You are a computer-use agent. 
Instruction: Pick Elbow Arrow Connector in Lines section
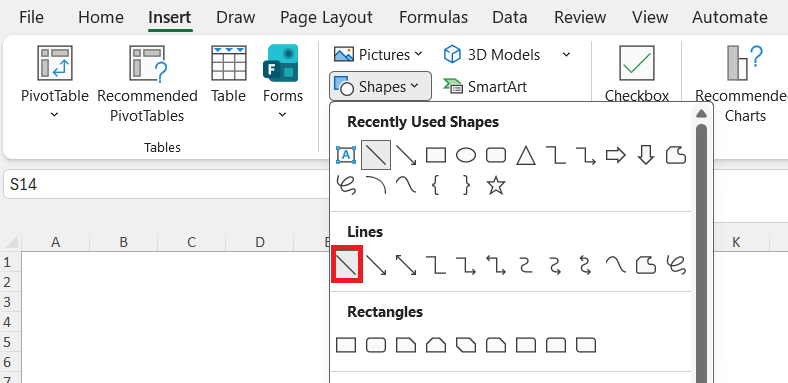point(466,265)
